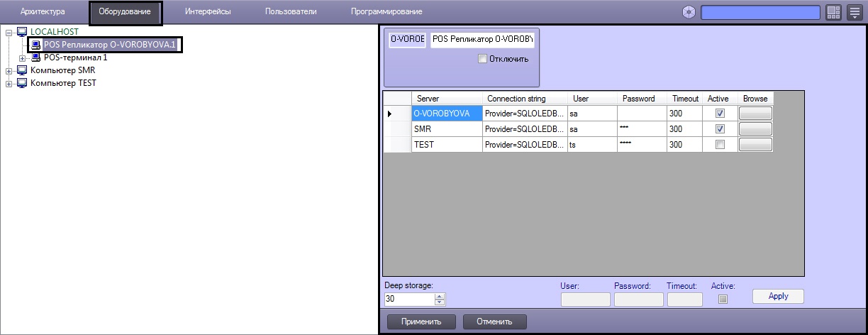Click the Apply button
This screenshot has height=335, width=868.
(x=778, y=296)
